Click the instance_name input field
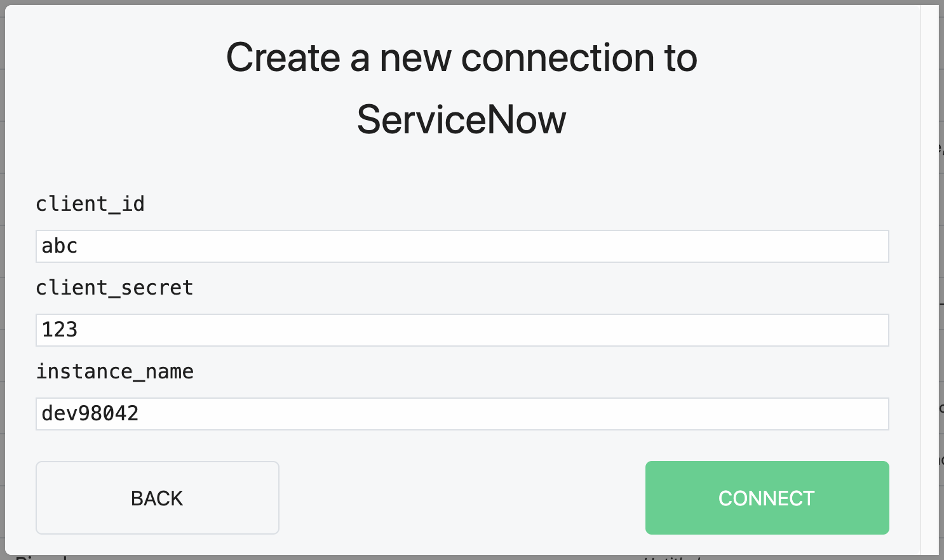Image resolution: width=944 pixels, height=560 pixels. (x=462, y=414)
